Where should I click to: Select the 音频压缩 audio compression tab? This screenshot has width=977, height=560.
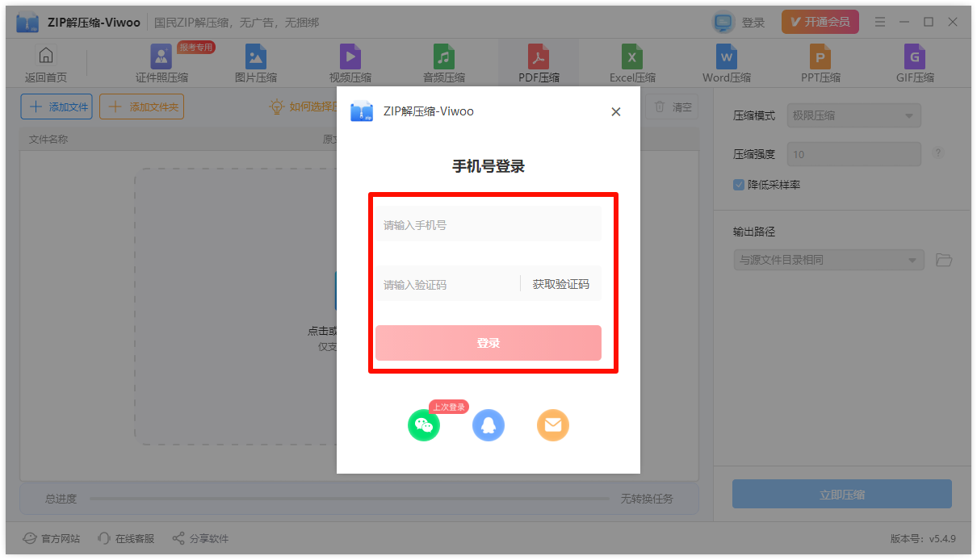[x=444, y=63]
